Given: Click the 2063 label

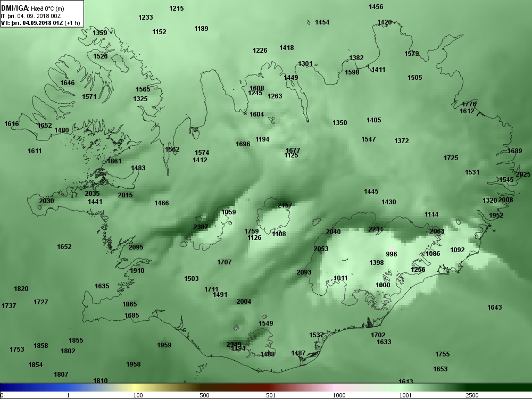Looking at the screenshot, I should pos(437,231).
